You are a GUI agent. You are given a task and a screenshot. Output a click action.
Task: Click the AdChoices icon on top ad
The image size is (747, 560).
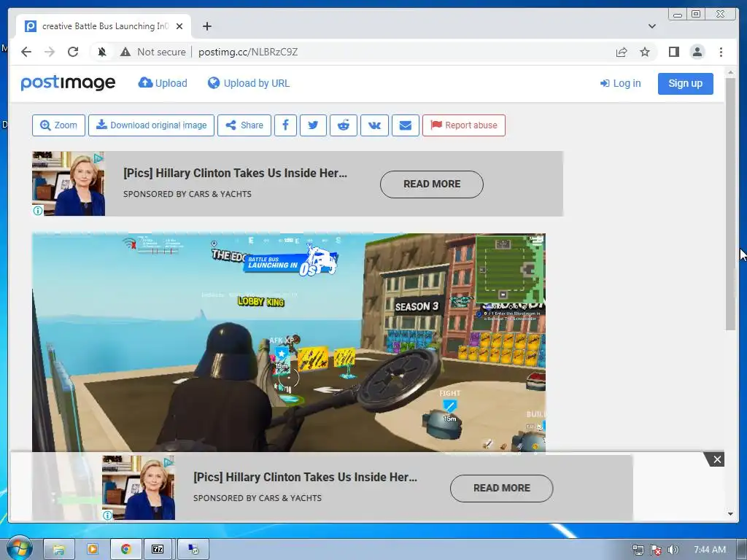[98, 157]
